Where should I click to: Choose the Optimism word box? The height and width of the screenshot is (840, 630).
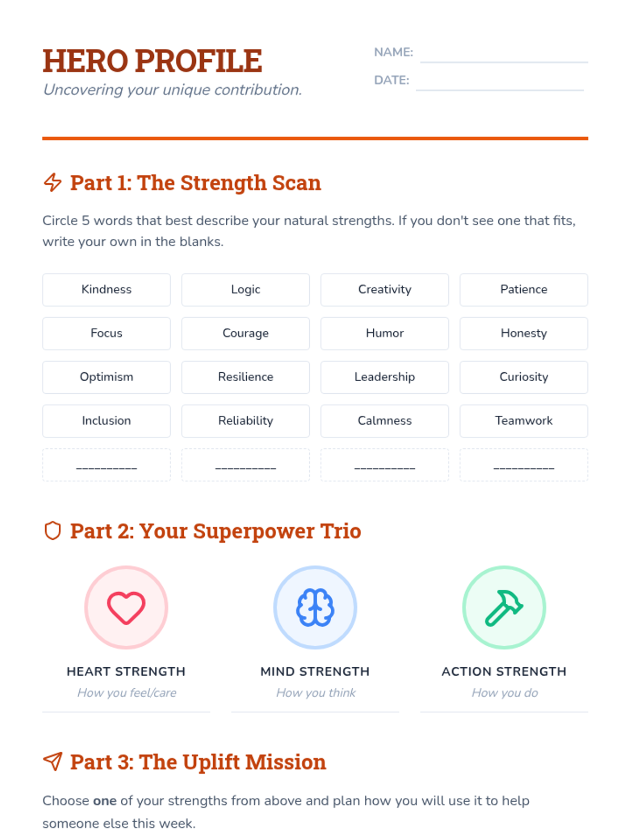click(107, 377)
